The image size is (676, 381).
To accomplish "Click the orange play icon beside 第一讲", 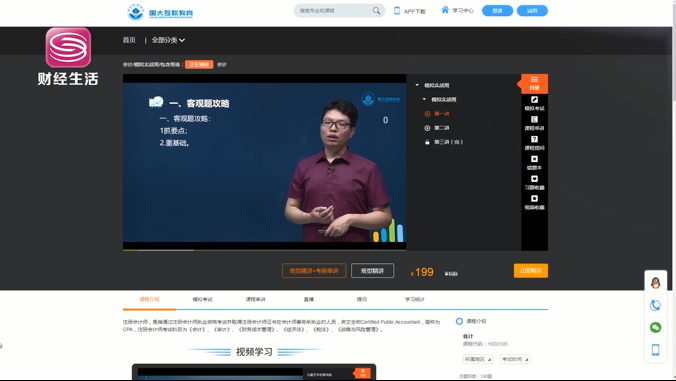I will point(427,114).
